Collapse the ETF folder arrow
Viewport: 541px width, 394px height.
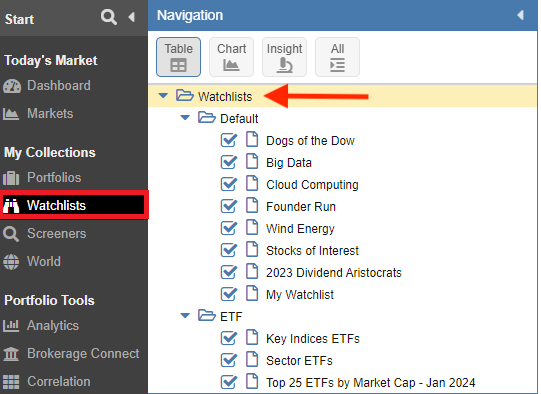185,315
